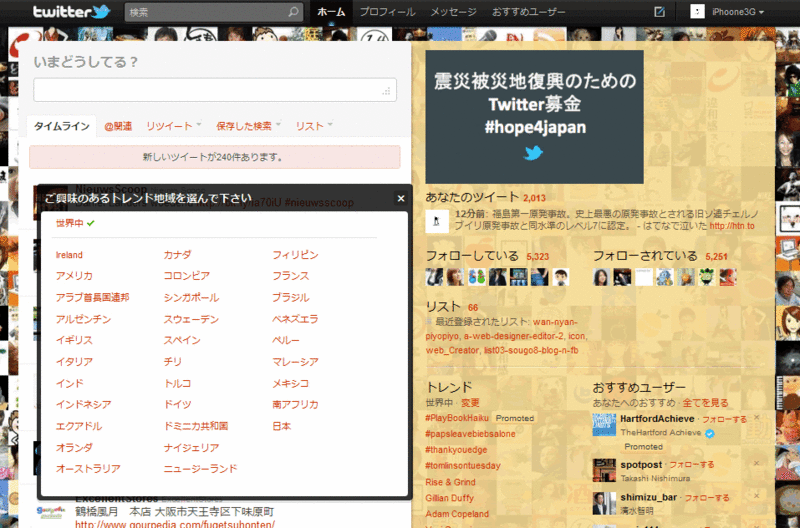Open the gourpedia.com link in tweet
Screen dimensions: 800x528
[x=174, y=524]
